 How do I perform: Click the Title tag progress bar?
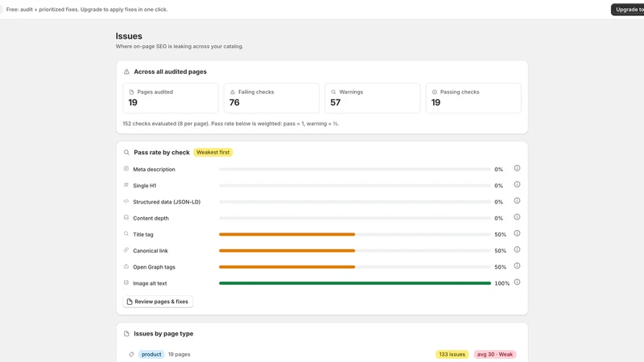(x=355, y=234)
